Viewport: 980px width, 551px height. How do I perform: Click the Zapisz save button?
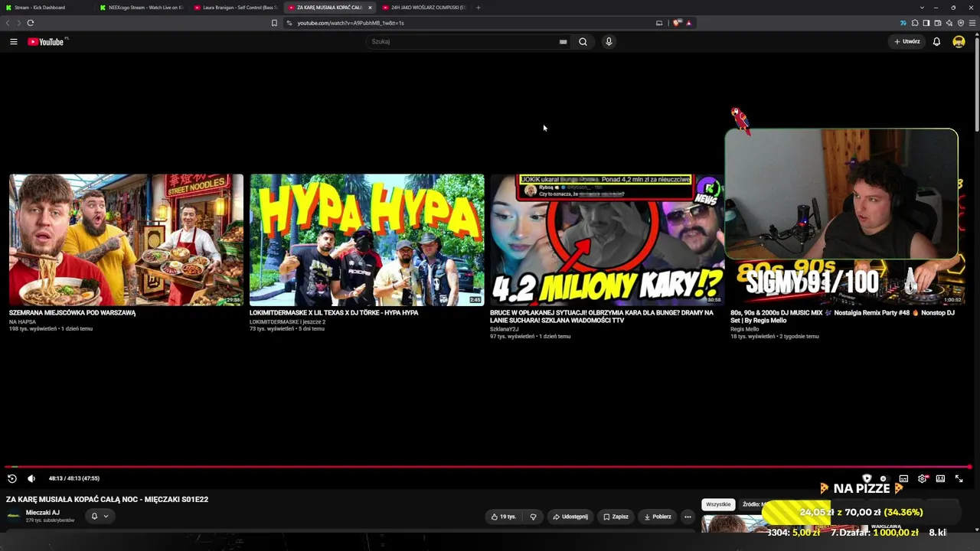(616, 517)
